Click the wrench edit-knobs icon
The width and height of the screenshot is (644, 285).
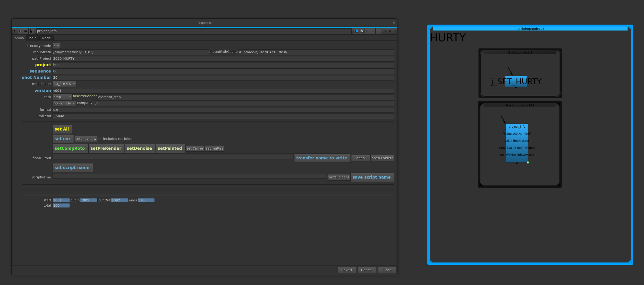pos(31,31)
